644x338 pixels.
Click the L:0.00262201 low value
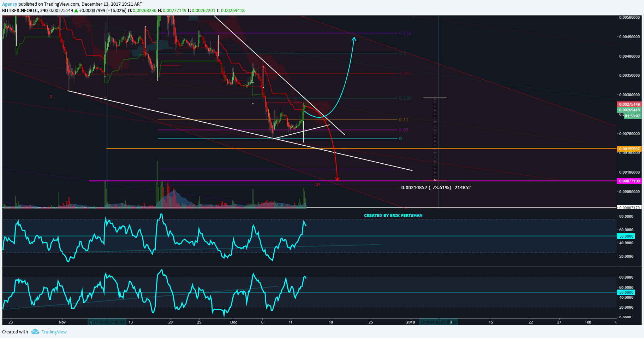click(201, 10)
